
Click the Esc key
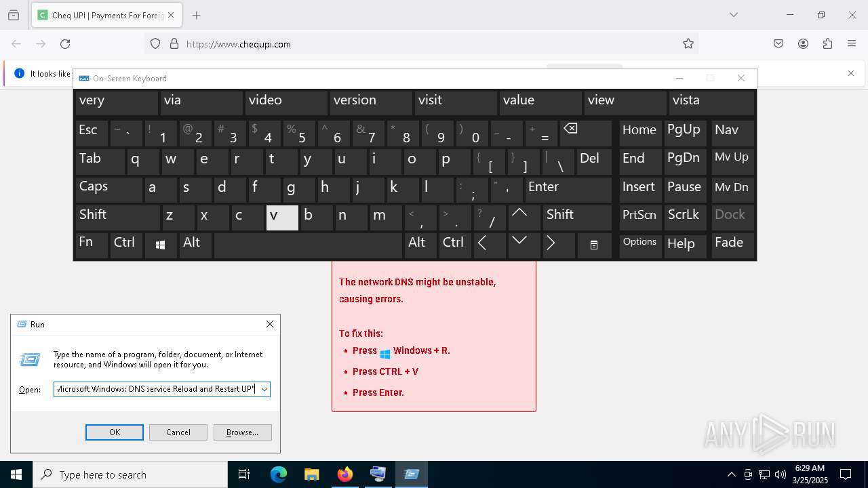pos(92,134)
